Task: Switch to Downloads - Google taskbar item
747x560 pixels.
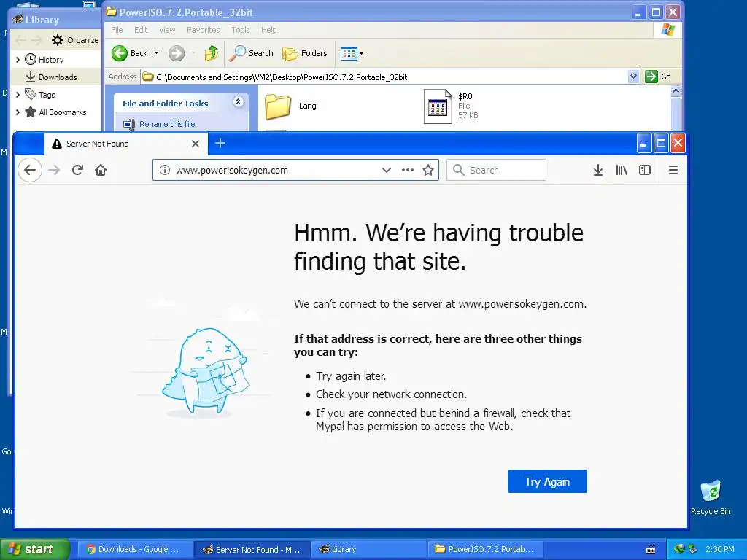Action: tap(135, 549)
